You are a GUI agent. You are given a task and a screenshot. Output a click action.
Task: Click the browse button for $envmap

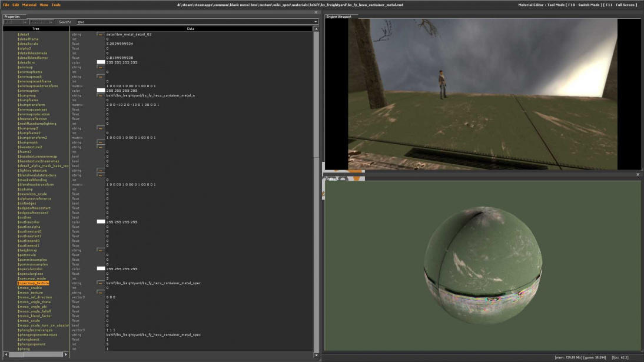tap(100, 67)
